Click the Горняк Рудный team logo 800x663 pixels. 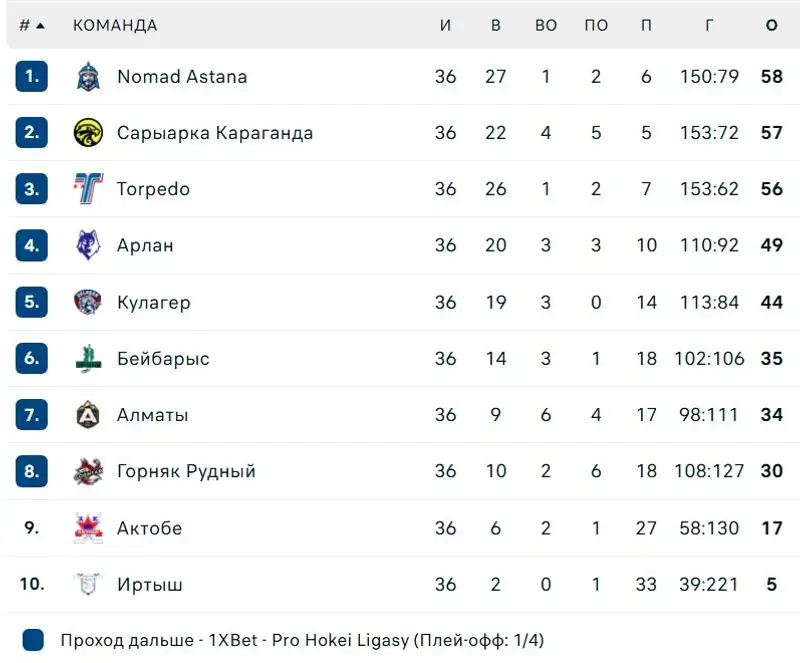click(x=88, y=472)
